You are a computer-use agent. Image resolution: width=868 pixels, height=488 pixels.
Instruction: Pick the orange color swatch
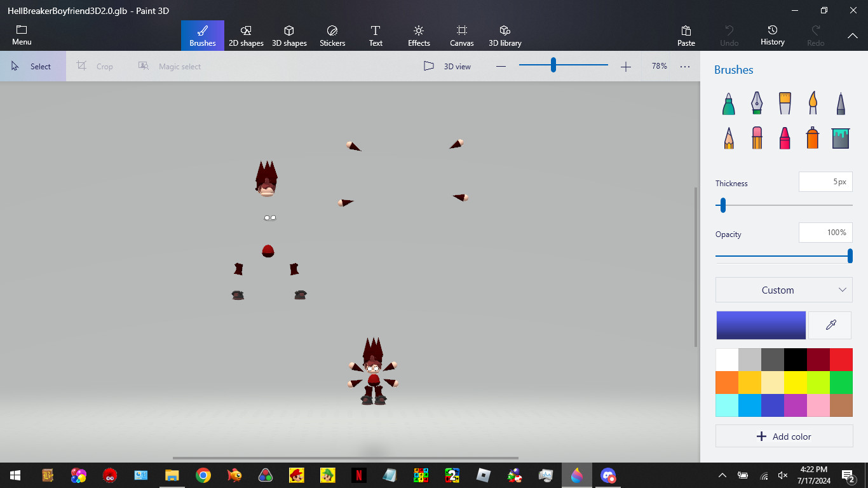coord(727,383)
